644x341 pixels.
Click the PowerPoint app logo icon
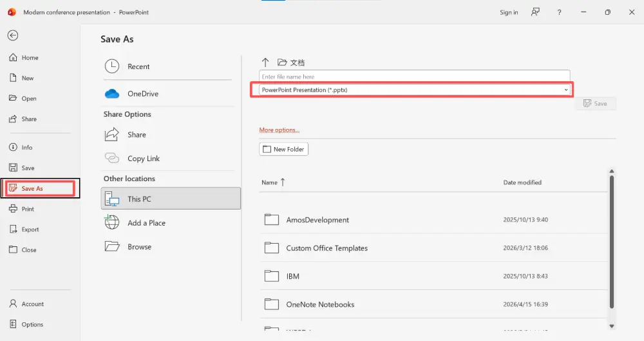point(12,12)
